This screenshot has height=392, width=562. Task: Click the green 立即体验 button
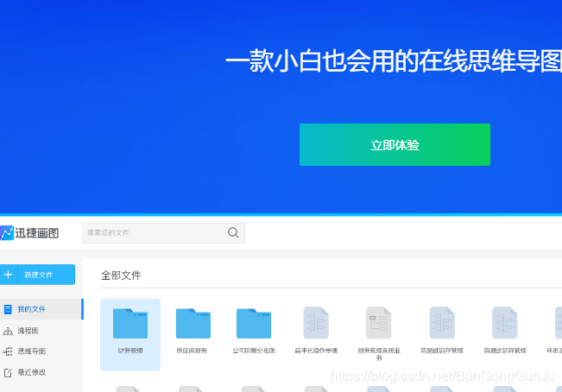pyautogui.click(x=395, y=145)
